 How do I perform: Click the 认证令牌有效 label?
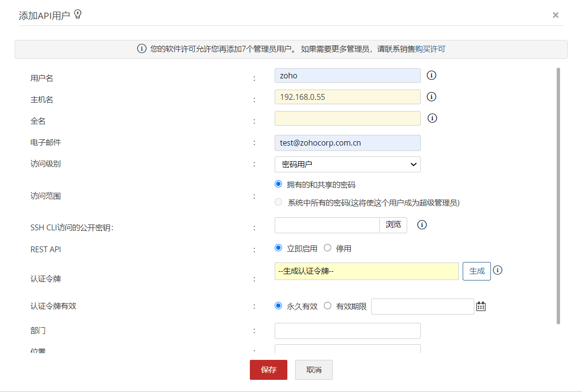[54, 306]
